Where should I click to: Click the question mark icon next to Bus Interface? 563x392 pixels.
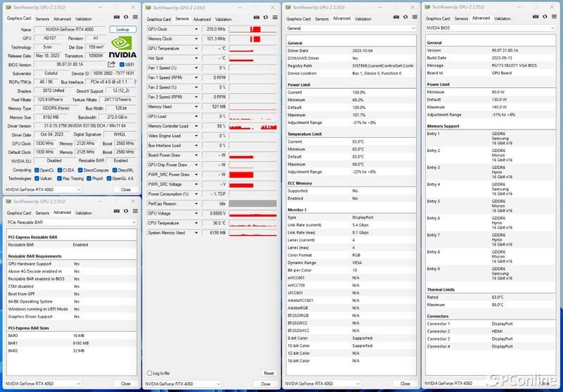tap(135, 82)
